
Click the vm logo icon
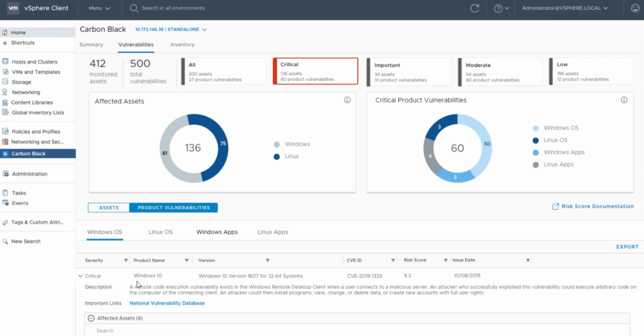(x=13, y=8)
